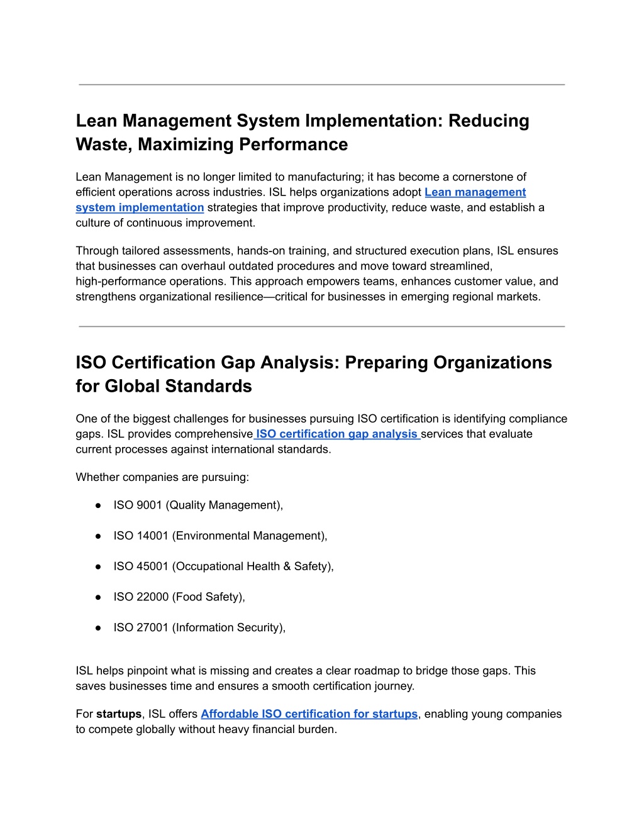Click the "system implementation" underlined link text
This screenshot has width=644, height=833.
(x=140, y=207)
